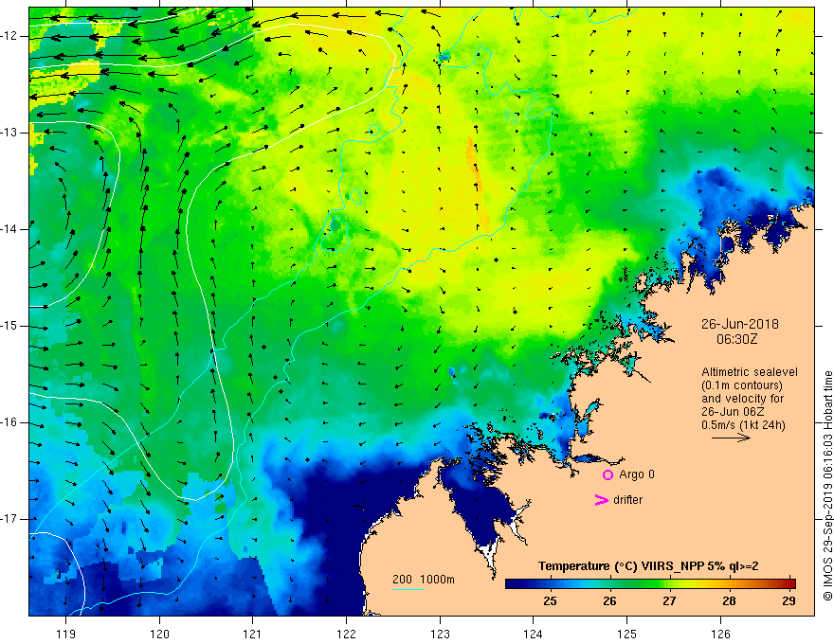Click the magenta Argo 0 circle marker

[607, 474]
